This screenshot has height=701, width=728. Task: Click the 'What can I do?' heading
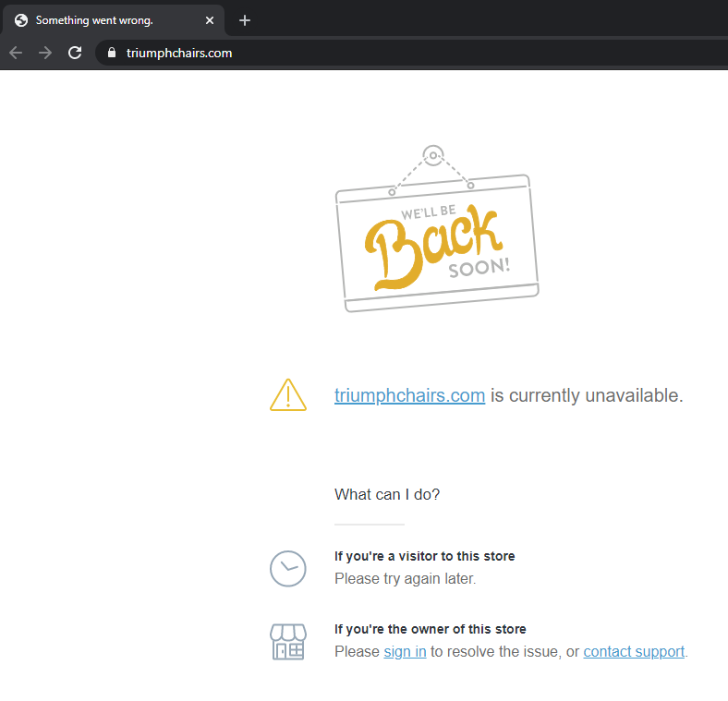(x=387, y=494)
